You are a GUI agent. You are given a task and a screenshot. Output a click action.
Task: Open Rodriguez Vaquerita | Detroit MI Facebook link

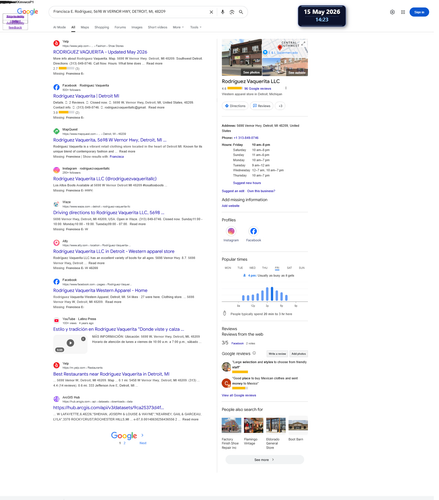[x=86, y=96]
